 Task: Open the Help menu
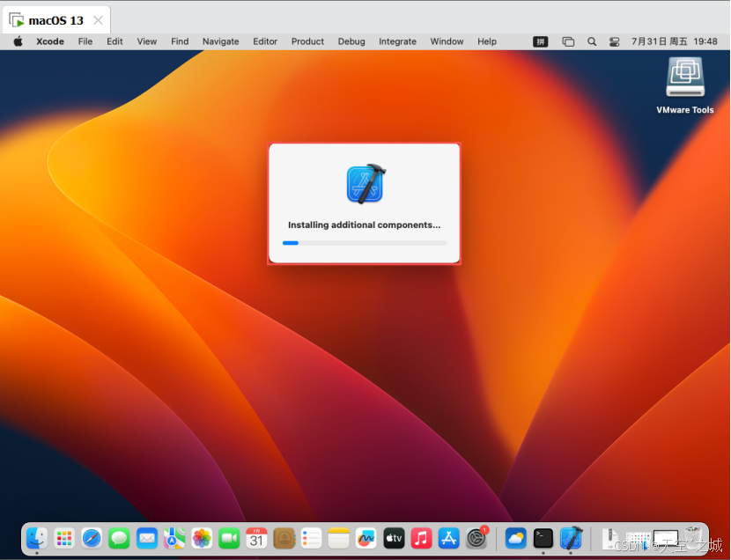pyautogui.click(x=487, y=41)
